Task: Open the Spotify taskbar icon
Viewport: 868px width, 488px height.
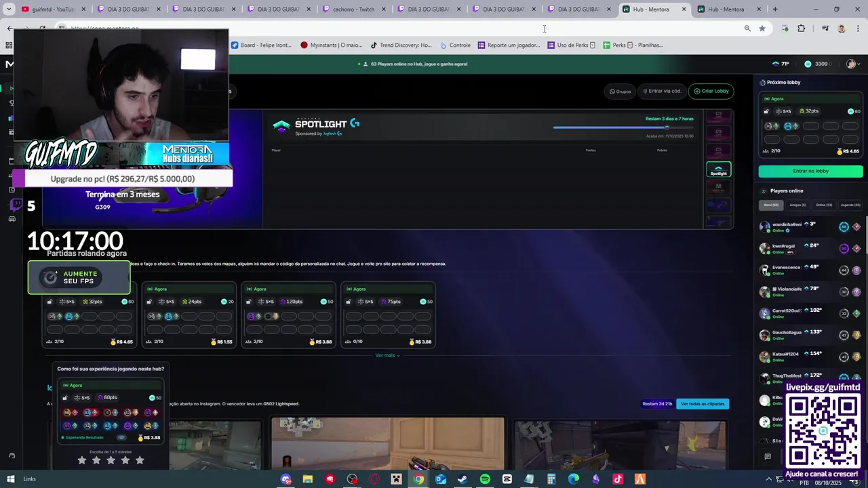Action: 485,479
